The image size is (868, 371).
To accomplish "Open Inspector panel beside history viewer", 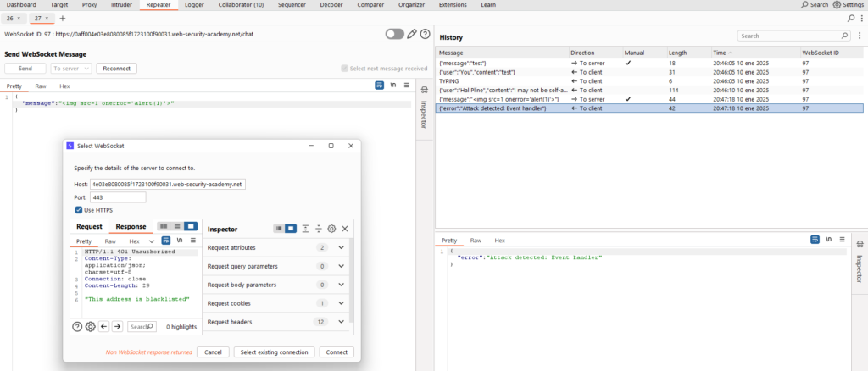I will coord(859,262).
